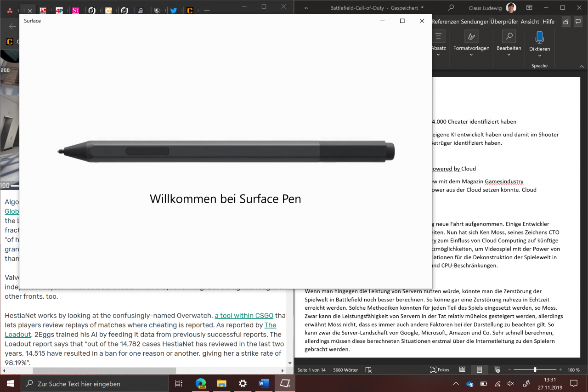Open the Windows Start menu
Image resolution: width=588 pixels, height=392 pixels.
click(x=10, y=383)
